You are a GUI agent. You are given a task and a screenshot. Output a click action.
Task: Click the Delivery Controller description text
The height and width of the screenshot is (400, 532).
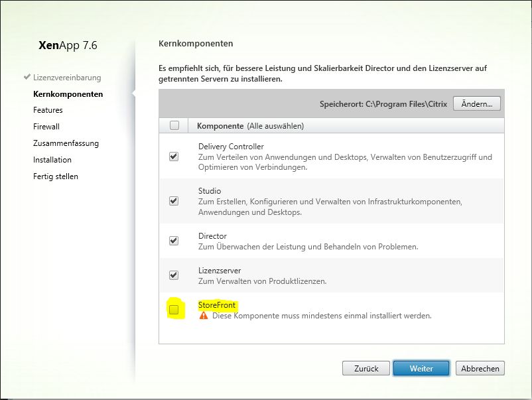345,162
